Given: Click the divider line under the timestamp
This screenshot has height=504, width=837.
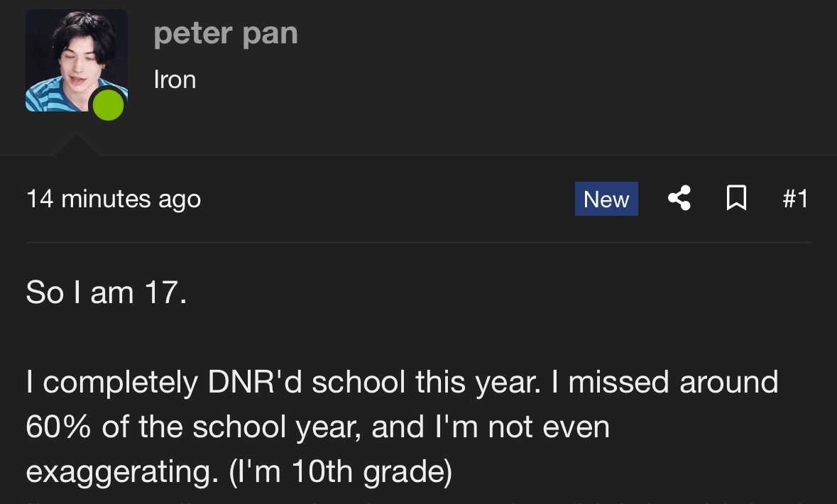Looking at the screenshot, I should click(419, 242).
